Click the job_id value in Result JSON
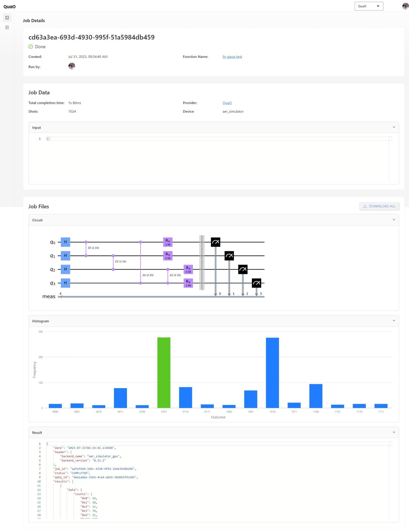Image resolution: width=409 pixels, height=532 pixels. coord(102,469)
